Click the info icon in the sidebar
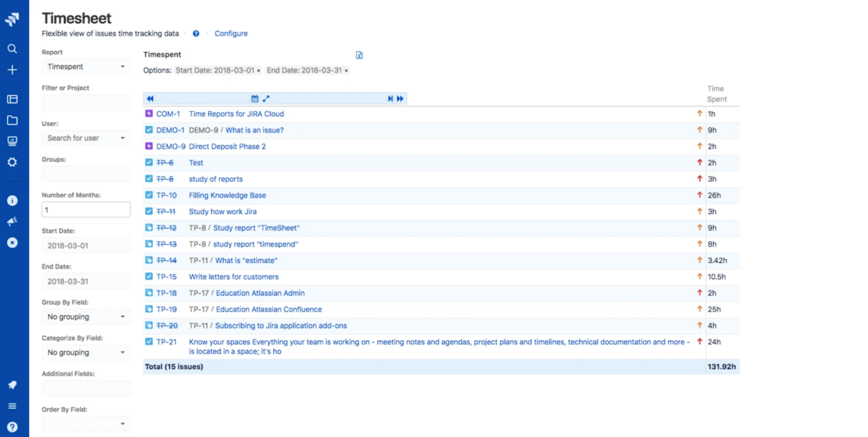Screen dimensions: 868x437 [12, 200]
